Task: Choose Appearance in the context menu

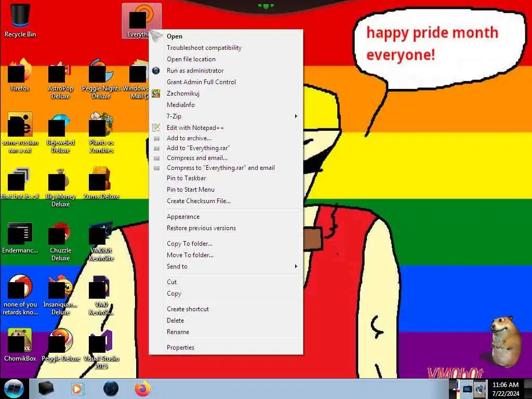Action: (x=226, y=217)
